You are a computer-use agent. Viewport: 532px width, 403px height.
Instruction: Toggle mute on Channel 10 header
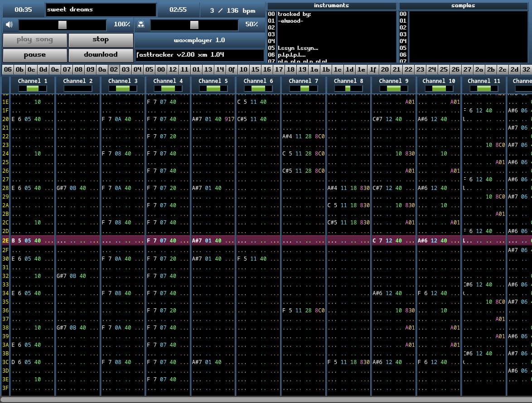point(439,84)
